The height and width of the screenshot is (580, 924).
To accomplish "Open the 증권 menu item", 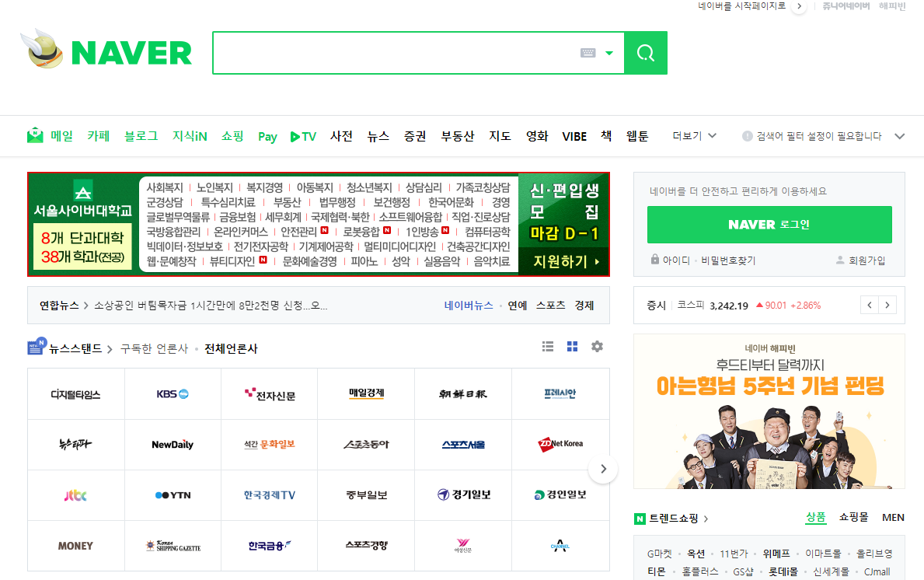I will click(415, 136).
